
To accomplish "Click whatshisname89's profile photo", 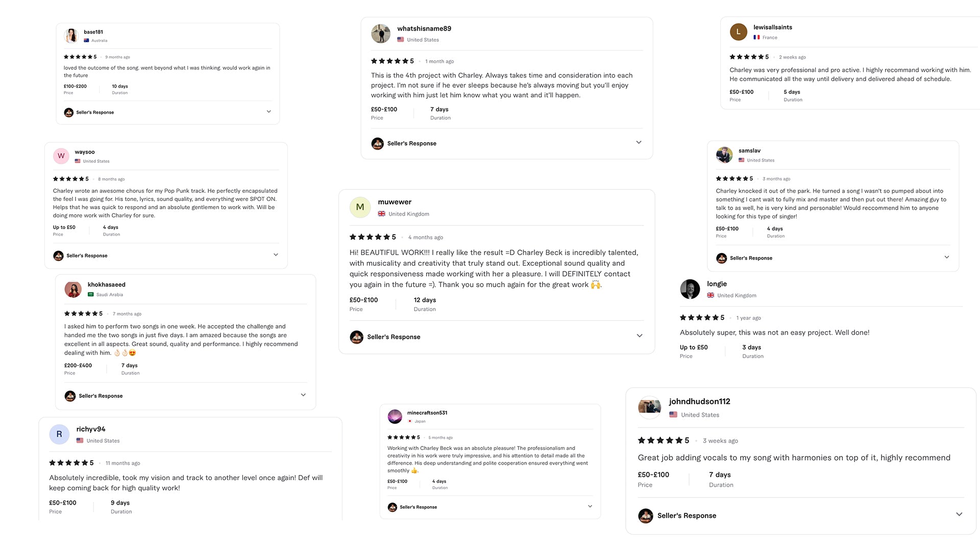I will tap(381, 34).
